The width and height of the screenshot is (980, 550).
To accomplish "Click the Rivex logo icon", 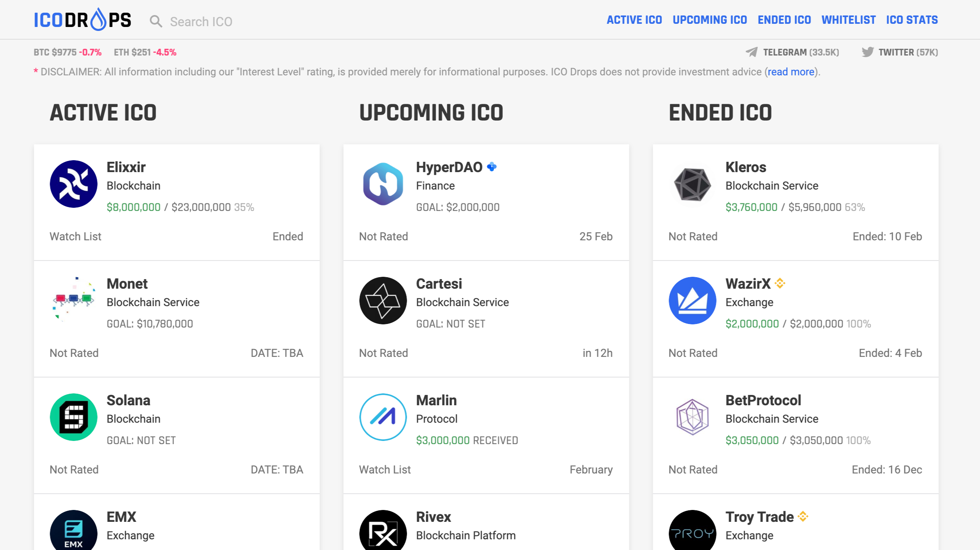I will click(383, 530).
